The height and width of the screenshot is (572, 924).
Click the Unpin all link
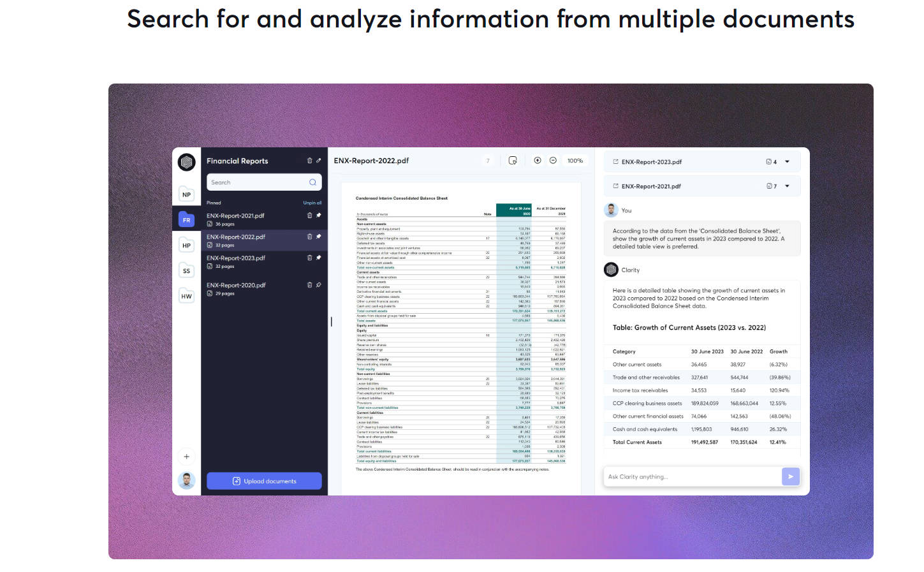pos(312,203)
